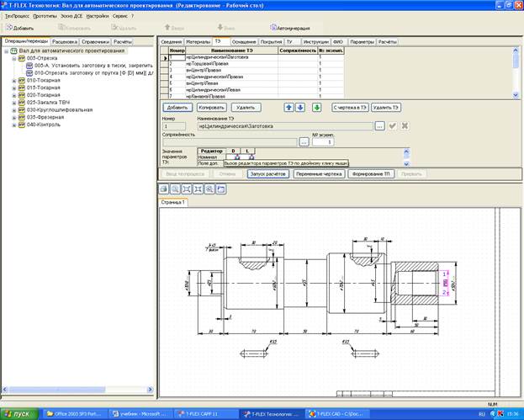Image resolution: width=524 pixels, height=420 pixels.
Task: Click the icon of transition 010-Отрезать заготовку
Action: (x=29, y=73)
